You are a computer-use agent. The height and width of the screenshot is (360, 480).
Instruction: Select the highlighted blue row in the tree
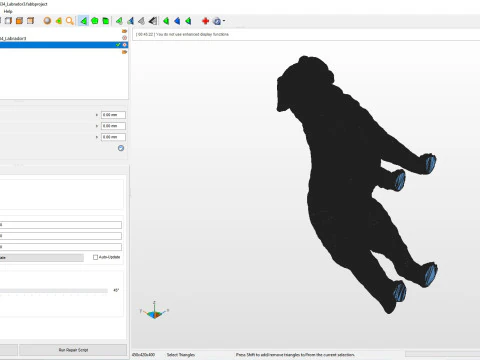click(64, 45)
